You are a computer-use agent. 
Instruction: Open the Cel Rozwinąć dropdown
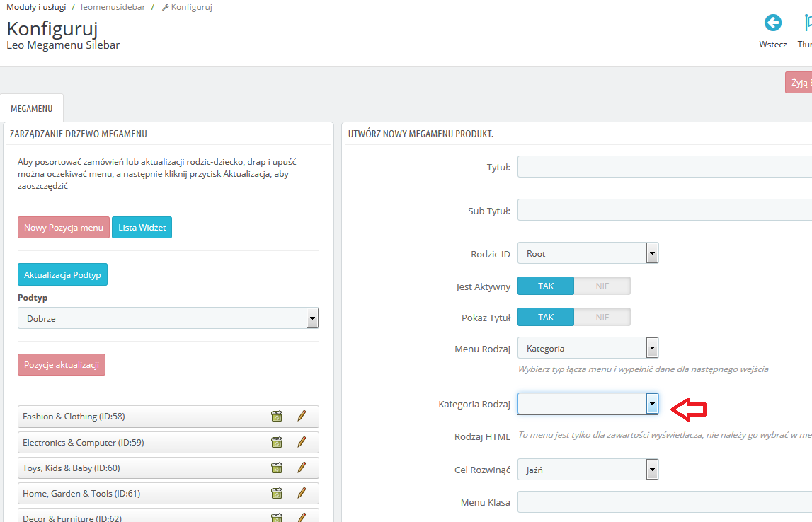tap(588, 470)
